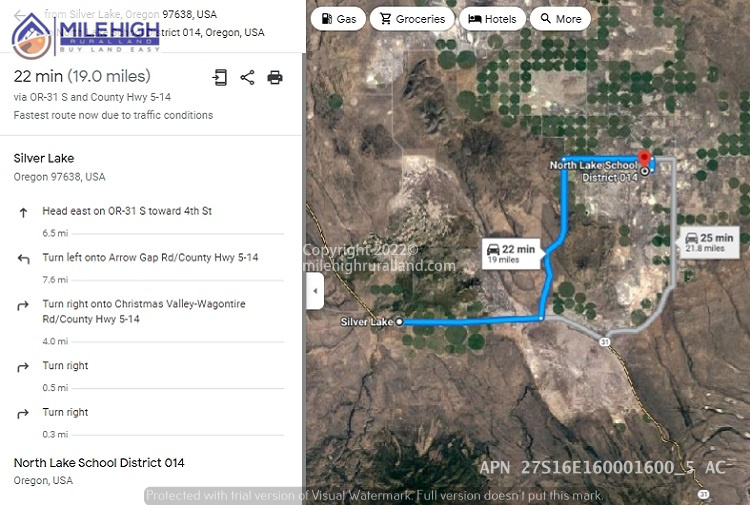Viewport: 750px width, 505px height.
Task: Click the turn left arrow icon for Arrow Gap Rd
Action: tap(23, 259)
